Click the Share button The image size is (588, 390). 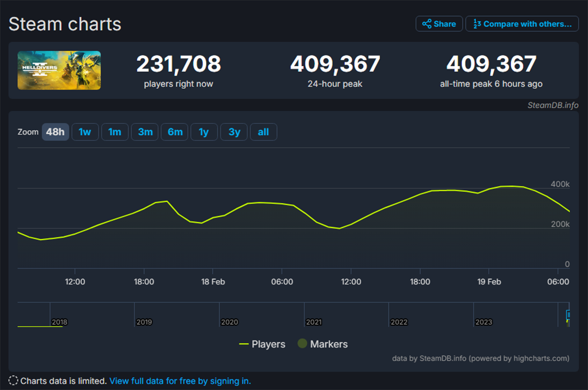tap(439, 24)
